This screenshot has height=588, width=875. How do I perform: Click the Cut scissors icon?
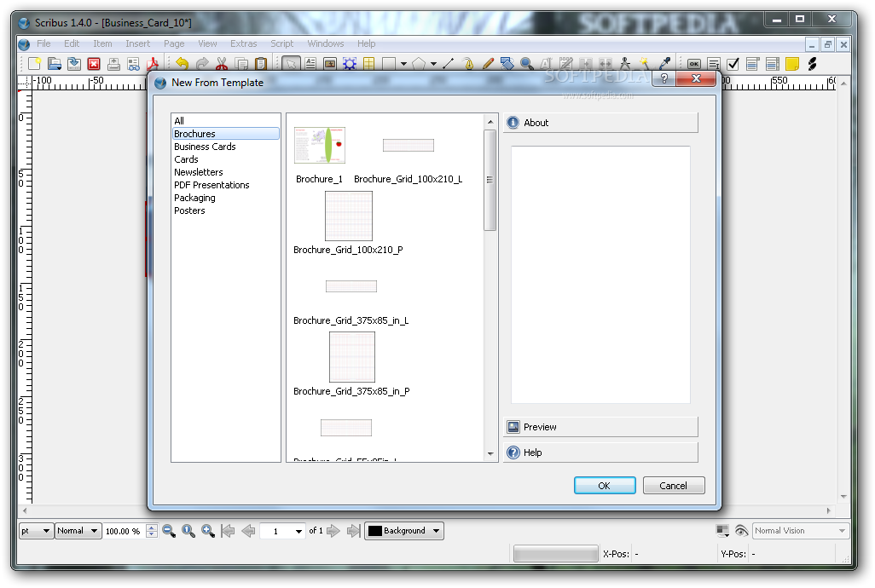click(222, 64)
